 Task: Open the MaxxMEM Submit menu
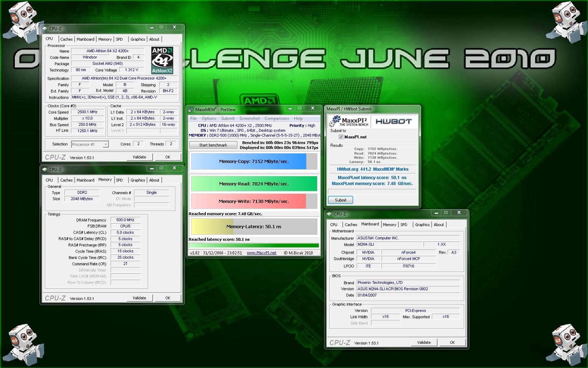coord(228,118)
